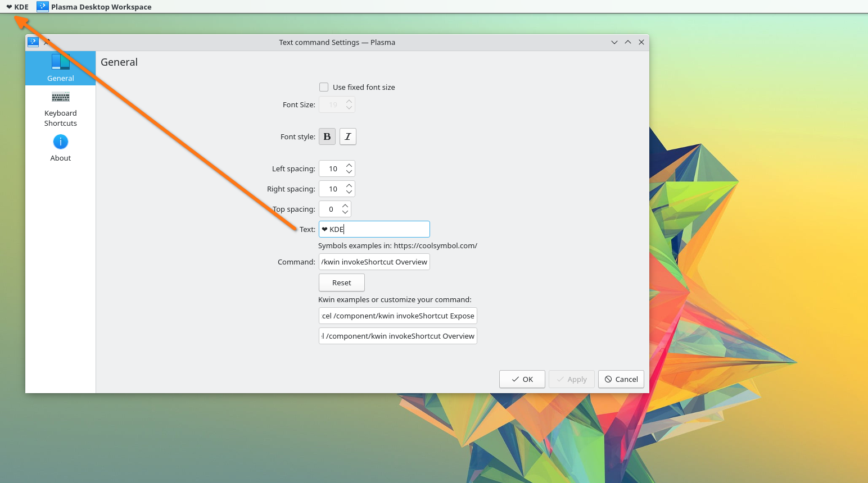The height and width of the screenshot is (483, 868).
Task: Click the Text input field
Action: [x=374, y=229]
